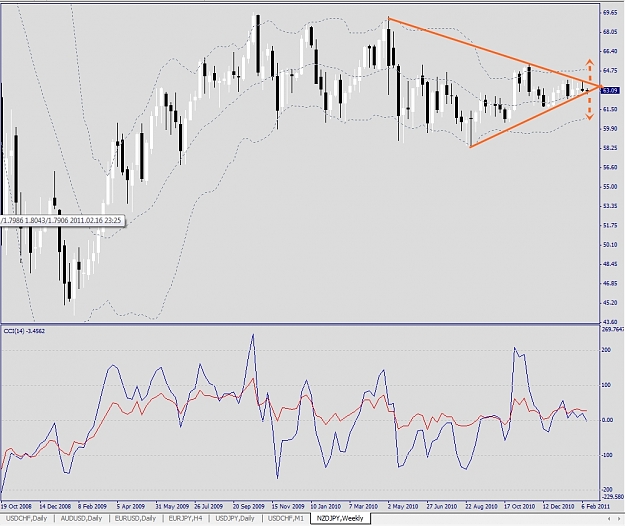Click the price tooltip dated 2011.02.16 23:25
The height and width of the screenshot is (526, 625).
click(62, 220)
